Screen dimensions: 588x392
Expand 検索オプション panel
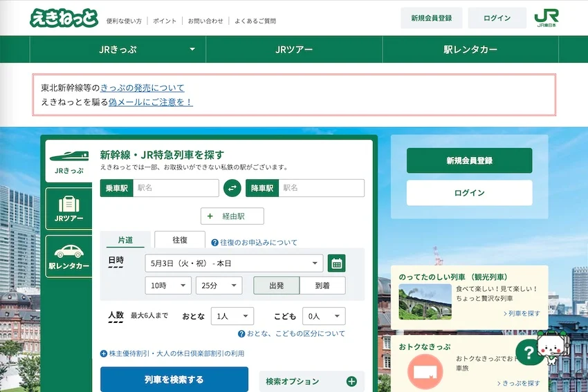[311, 382]
